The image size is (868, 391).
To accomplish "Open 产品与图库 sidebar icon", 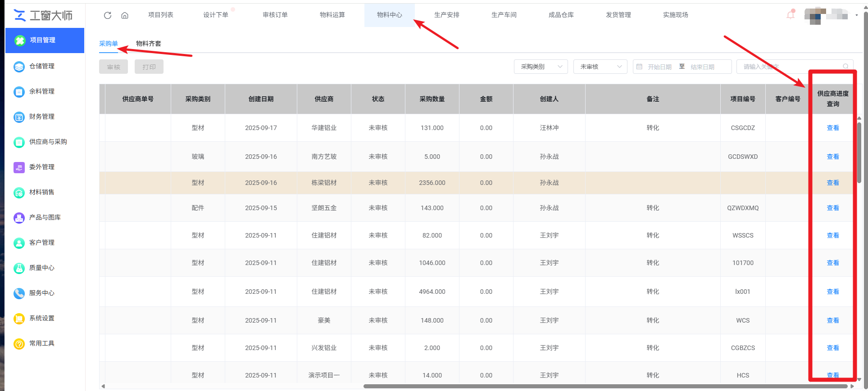I will (x=19, y=218).
